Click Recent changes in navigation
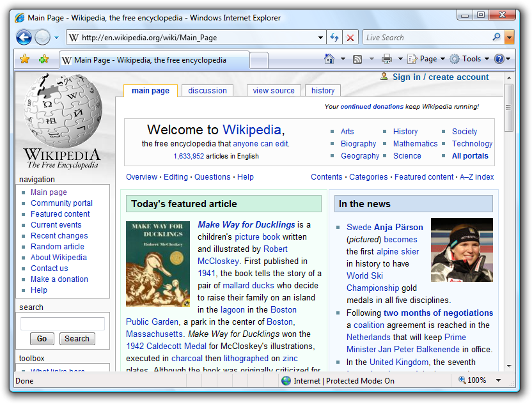The width and height of the screenshot is (532, 404). click(59, 236)
